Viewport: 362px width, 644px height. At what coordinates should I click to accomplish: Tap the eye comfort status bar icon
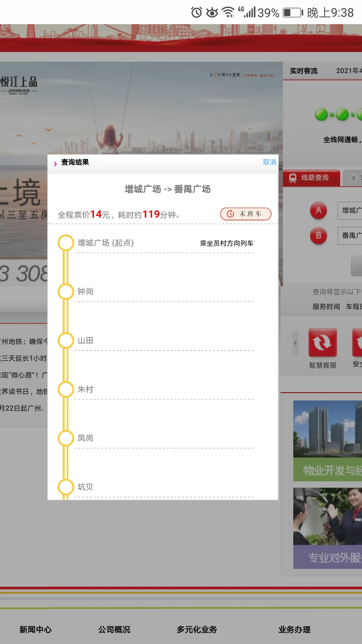pos(212,13)
